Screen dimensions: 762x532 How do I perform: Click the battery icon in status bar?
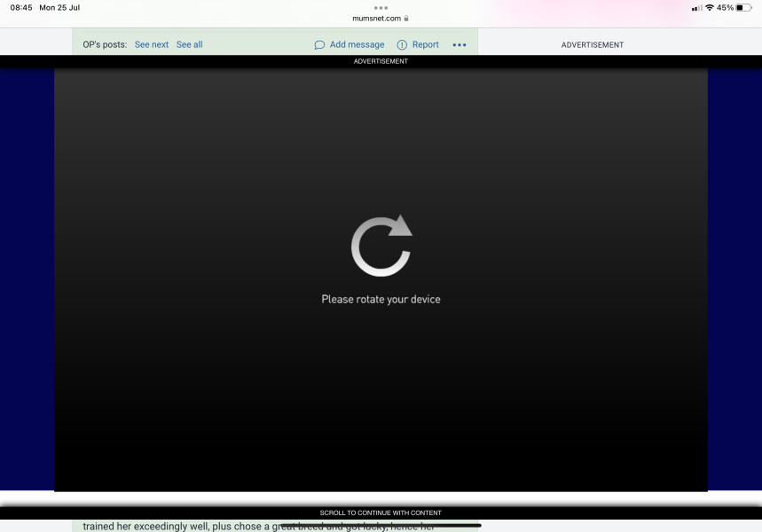point(743,7)
